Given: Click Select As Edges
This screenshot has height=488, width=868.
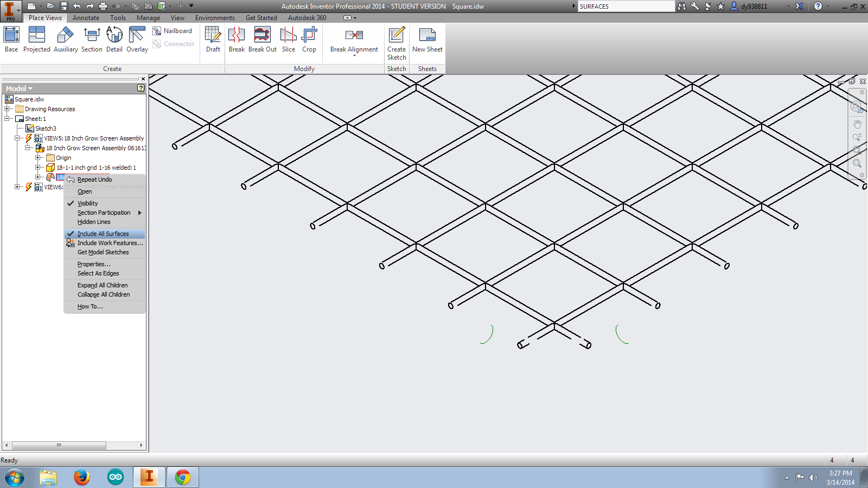Looking at the screenshot, I should [98, 273].
